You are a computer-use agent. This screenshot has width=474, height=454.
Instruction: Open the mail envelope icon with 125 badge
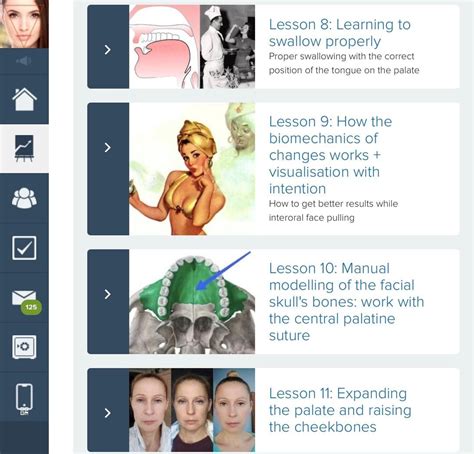click(x=26, y=301)
